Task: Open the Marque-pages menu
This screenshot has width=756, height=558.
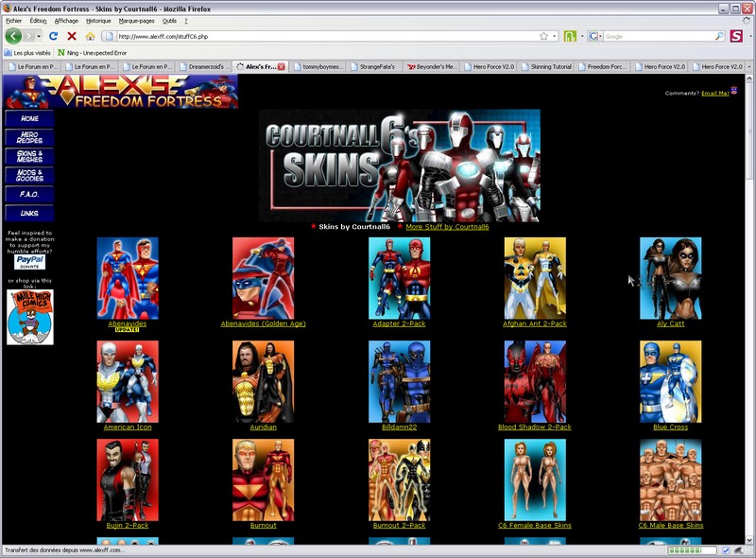Action: [x=136, y=21]
